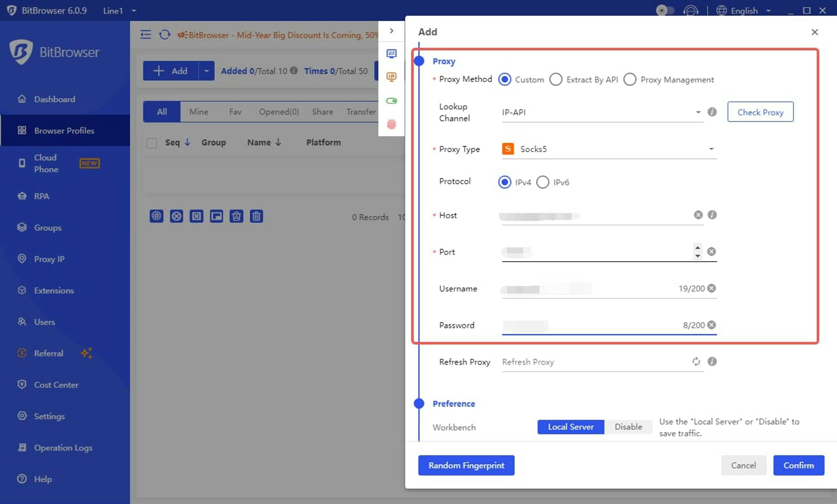Switch to the Fav tab

click(235, 112)
